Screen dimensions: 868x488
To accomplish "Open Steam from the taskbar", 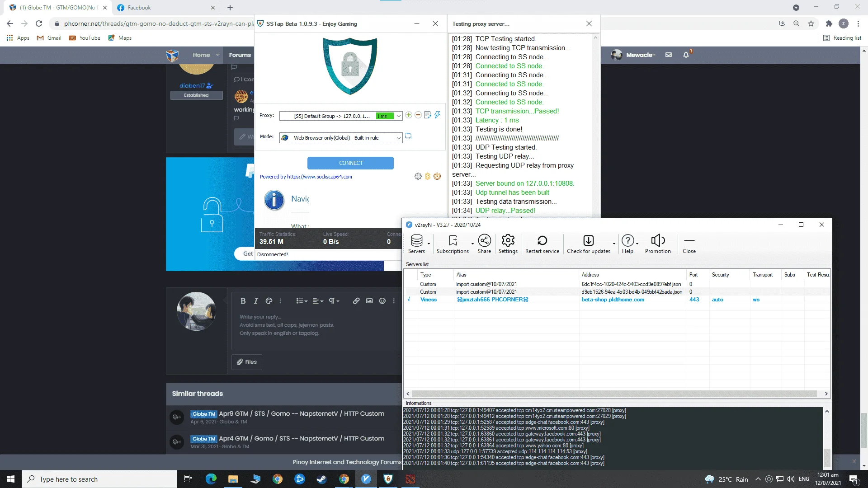I will (x=321, y=479).
